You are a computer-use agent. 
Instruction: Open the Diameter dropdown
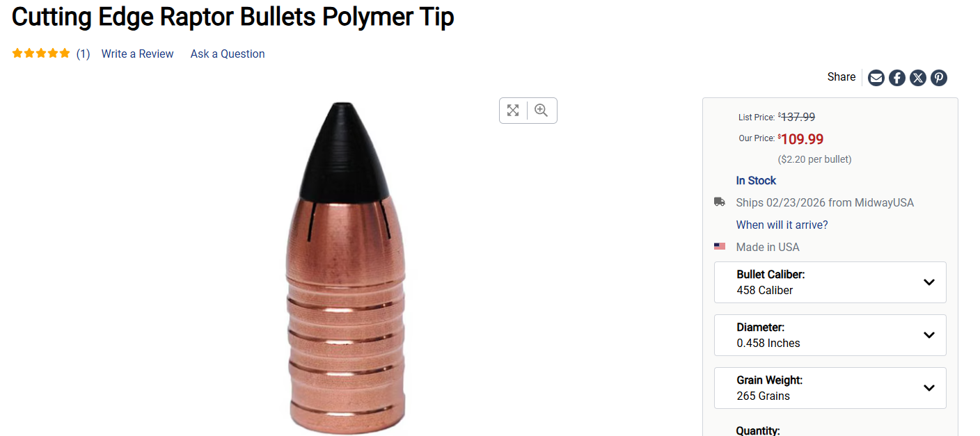tap(830, 335)
